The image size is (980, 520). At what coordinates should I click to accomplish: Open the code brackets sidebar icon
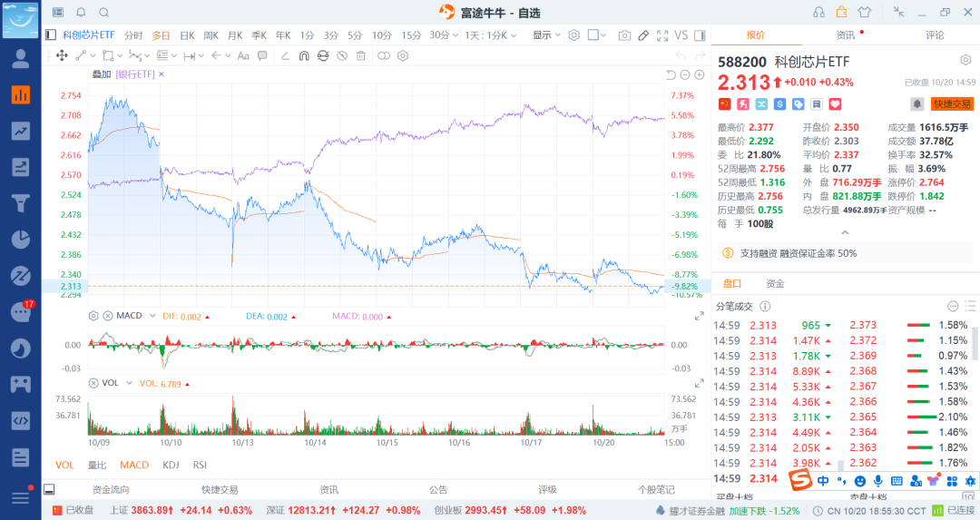pyautogui.click(x=21, y=420)
